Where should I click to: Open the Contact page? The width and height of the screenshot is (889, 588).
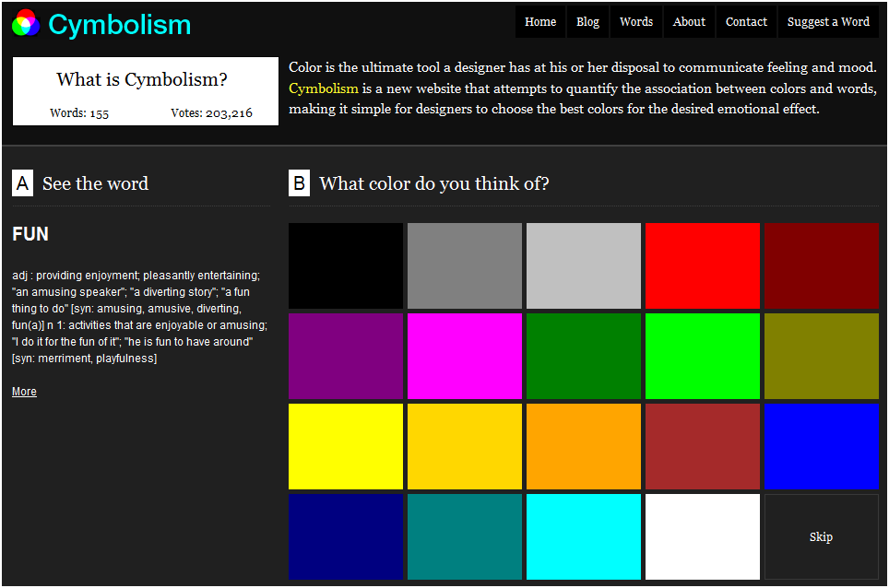tap(746, 21)
